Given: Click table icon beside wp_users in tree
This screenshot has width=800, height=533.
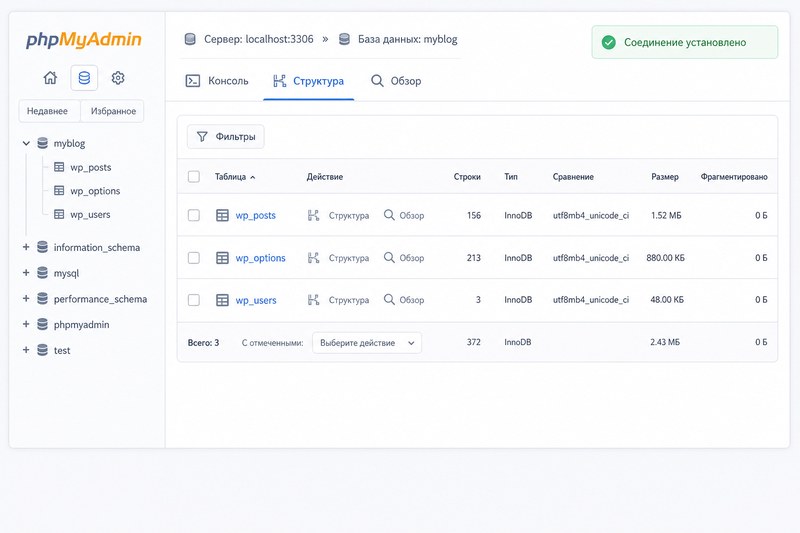Looking at the screenshot, I should [x=59, y=214].
